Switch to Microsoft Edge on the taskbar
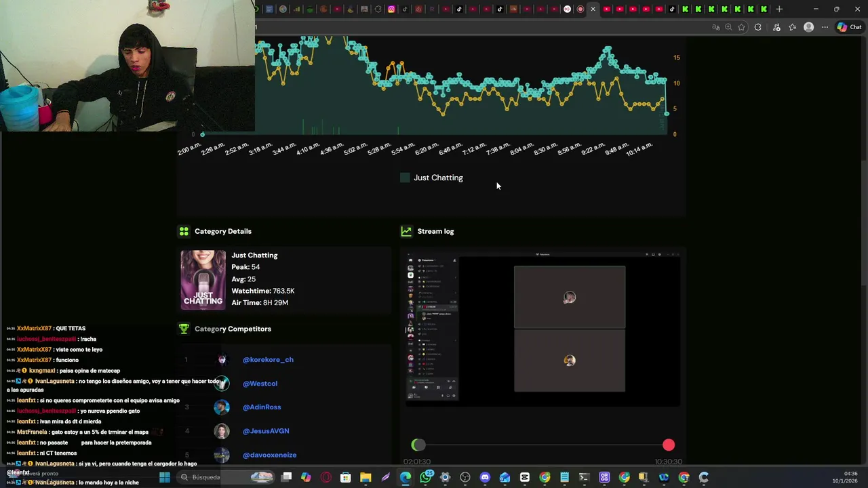The image size is (868, 488). 405,477
